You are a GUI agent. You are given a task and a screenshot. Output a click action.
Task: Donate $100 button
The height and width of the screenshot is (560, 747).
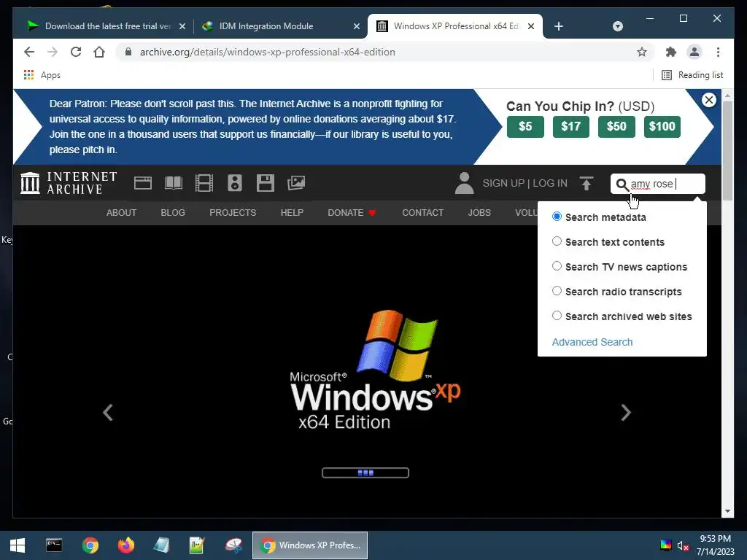point(662,127)
